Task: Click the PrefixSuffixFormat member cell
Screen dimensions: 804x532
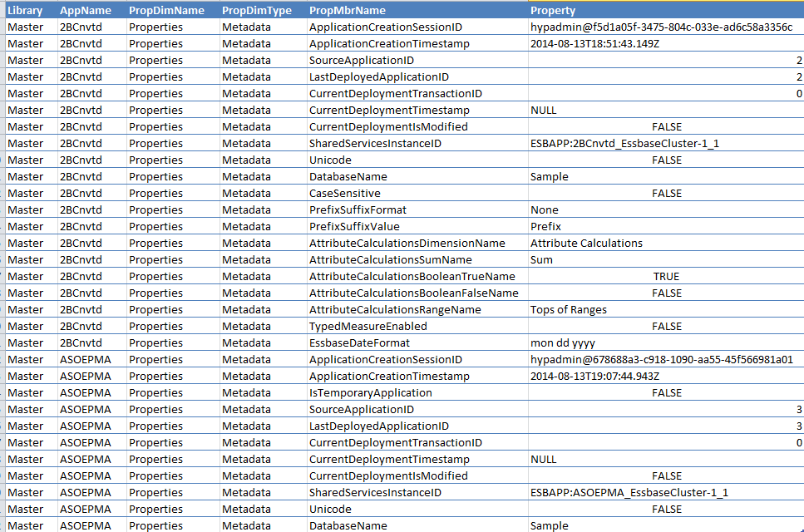Action: [417, 210]
